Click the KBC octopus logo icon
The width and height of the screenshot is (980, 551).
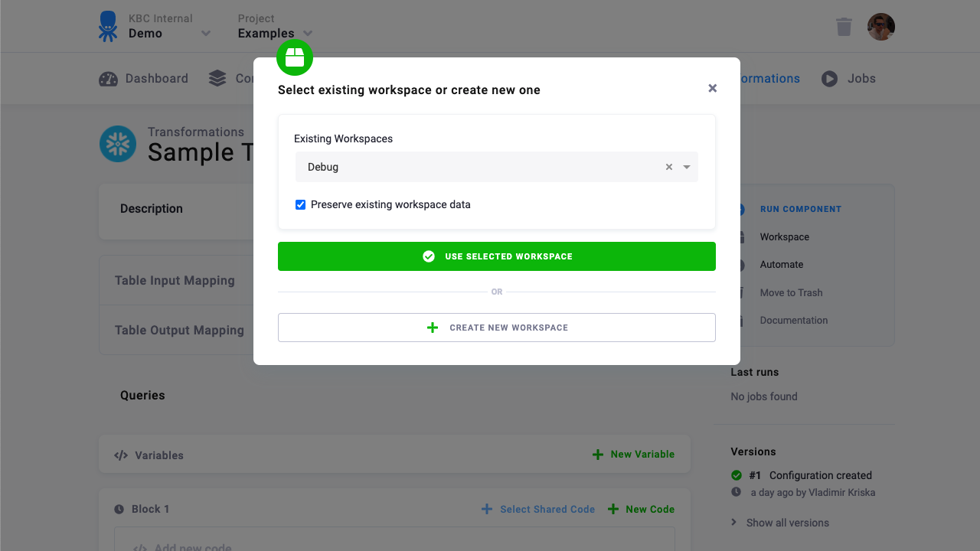coord(107,26)
